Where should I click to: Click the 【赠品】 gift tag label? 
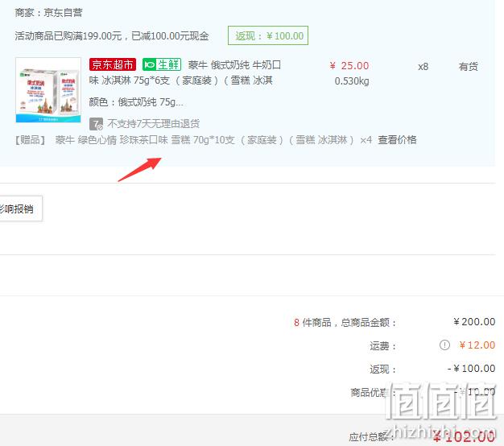tap(30, 140)
